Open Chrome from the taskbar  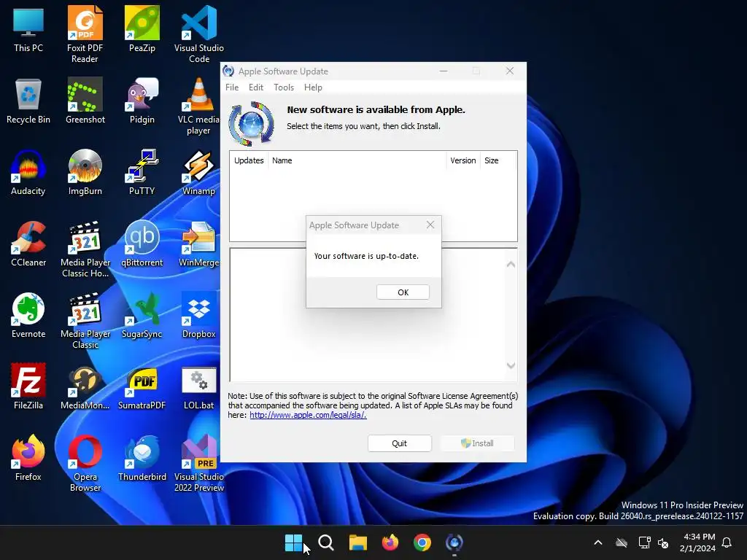[x=422, y=542]
